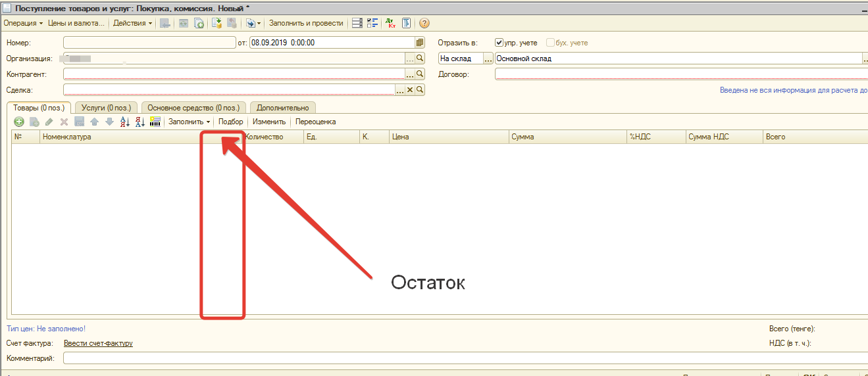868x376 pixels.
Task: Click into the Комментарий input field
Action: pos(461,358)
